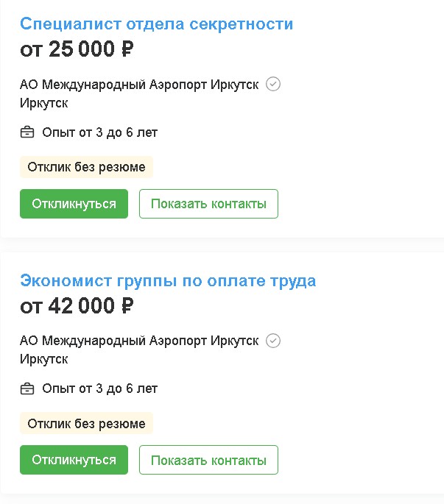Screen dimensions: 444x504
Task: Open employer АО Международный Аэропорт Иркутск in first card
Action: click(139, 85)
